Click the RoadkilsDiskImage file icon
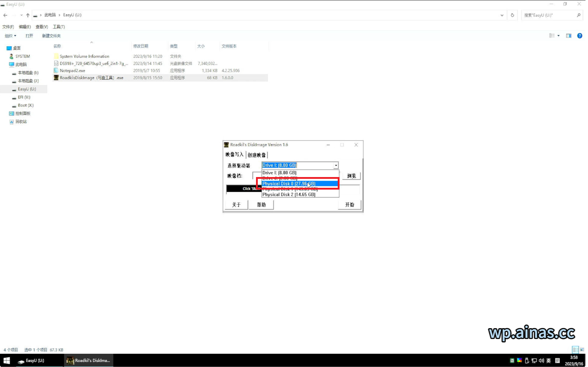 pos(56,78)
